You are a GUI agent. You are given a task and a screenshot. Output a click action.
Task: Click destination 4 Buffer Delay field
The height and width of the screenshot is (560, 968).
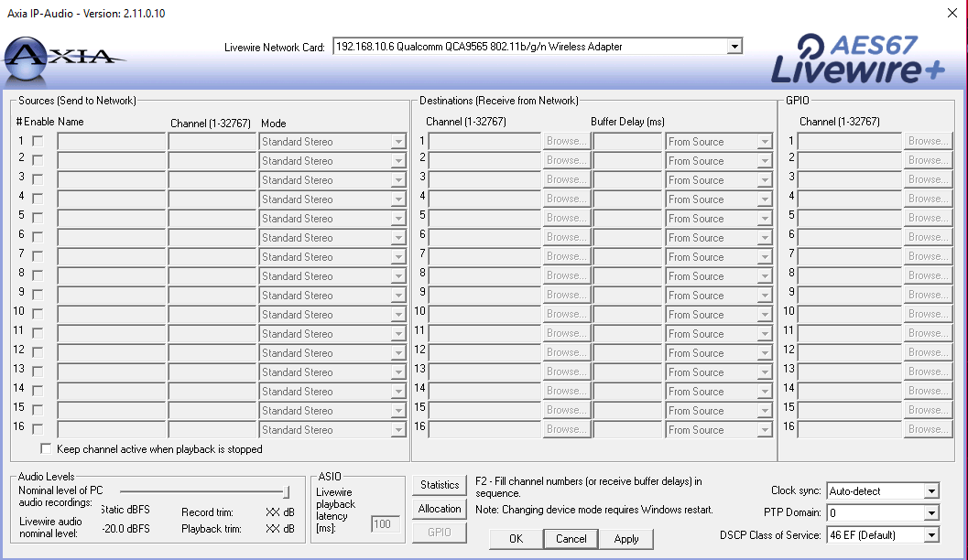point(628,199)
